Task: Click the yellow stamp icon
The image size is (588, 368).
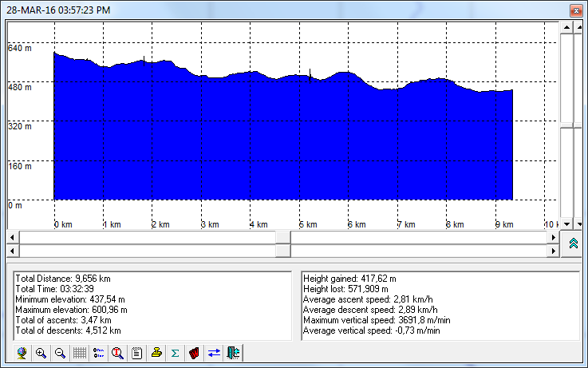Action: (156, 353)
